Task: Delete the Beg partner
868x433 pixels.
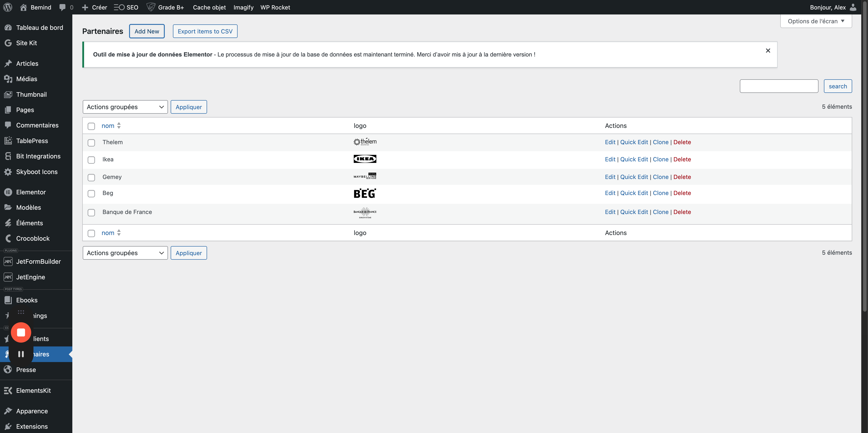Action: coord(682,193)
